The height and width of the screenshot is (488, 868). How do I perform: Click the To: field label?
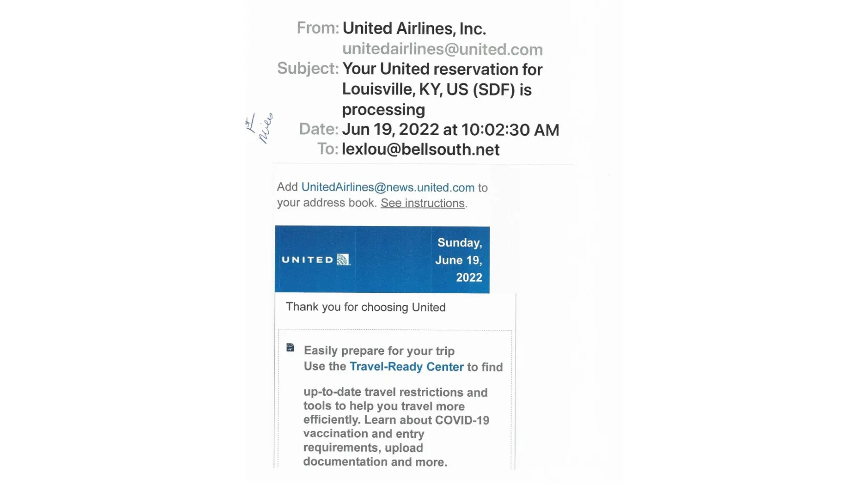pyautogui.click(x=328, y=149)
